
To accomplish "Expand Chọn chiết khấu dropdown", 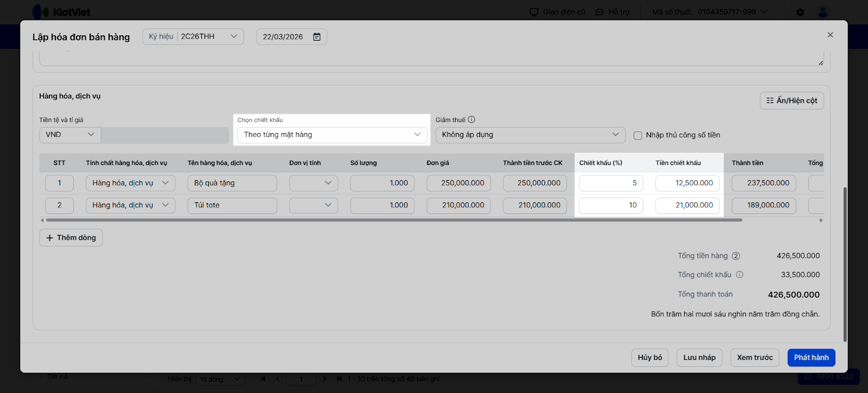I will coord(332,135).
